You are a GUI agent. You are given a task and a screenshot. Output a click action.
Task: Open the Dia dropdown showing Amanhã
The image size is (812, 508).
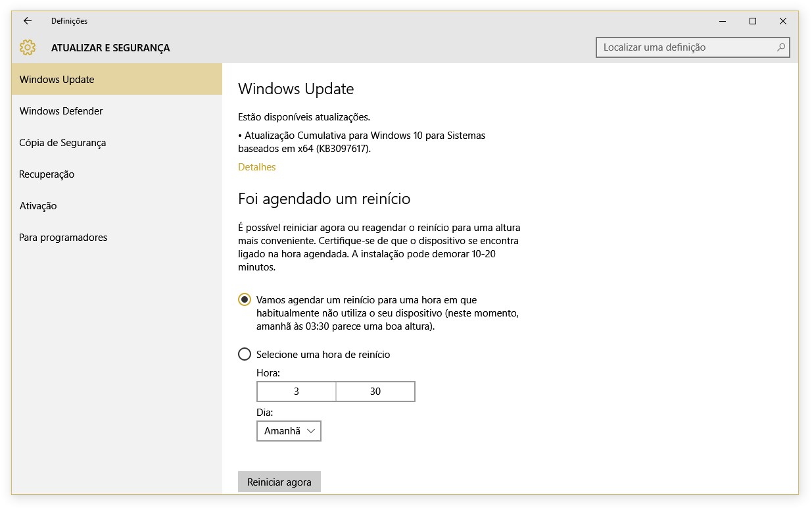coord(289,431)
